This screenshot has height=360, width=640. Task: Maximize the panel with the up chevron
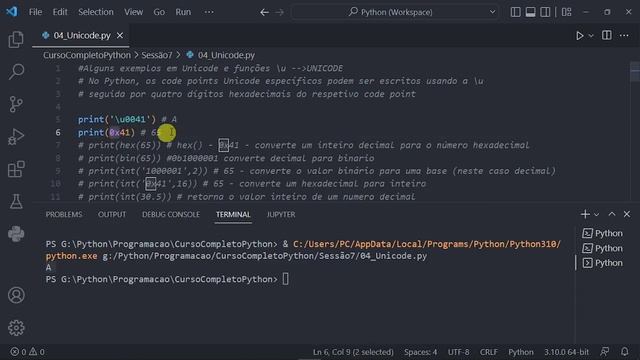[x=612, y=214]
